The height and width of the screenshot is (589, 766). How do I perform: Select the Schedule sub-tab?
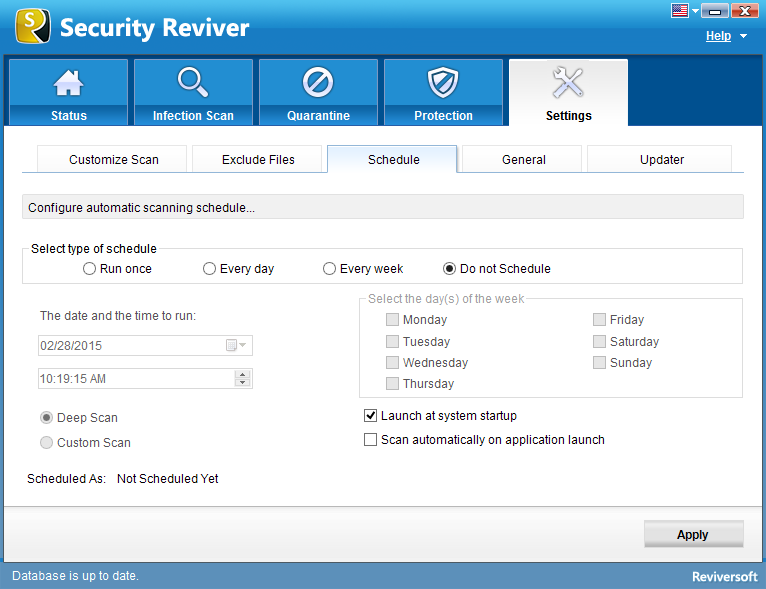pyautogui.click(x=393, y=159)
